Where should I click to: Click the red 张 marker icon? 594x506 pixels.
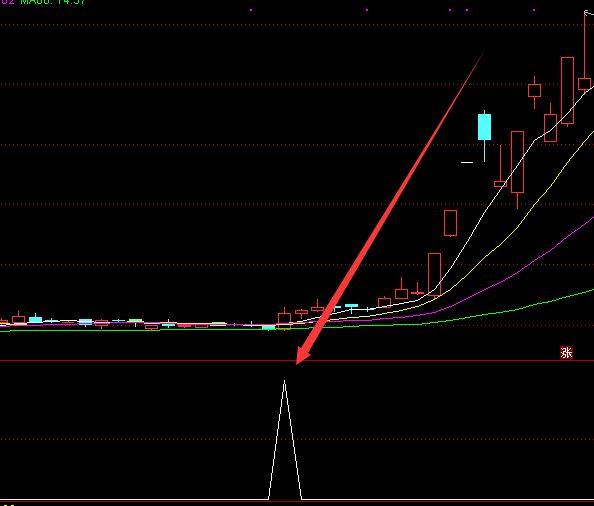coord(566,353)
